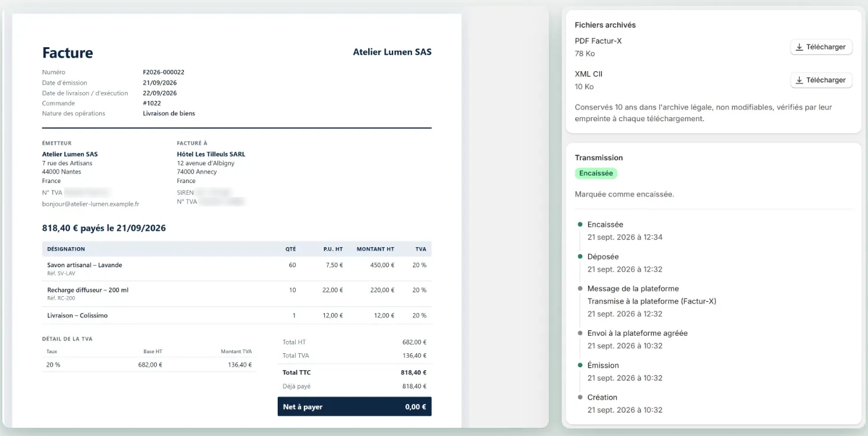Click the Atelier Lumen SAS header name
Image resolution: width=868 pixels, height=436 pixels.
tap(392, 52)
